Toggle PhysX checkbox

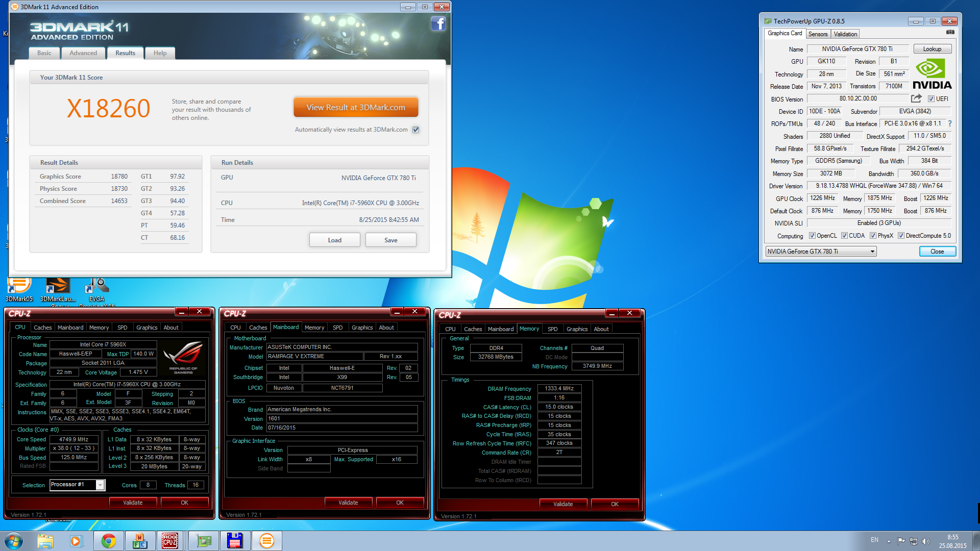tap(873, 236)
